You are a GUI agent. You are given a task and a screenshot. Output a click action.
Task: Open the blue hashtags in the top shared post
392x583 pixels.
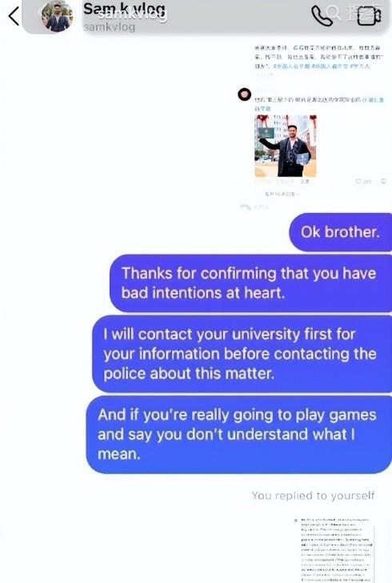321,66
